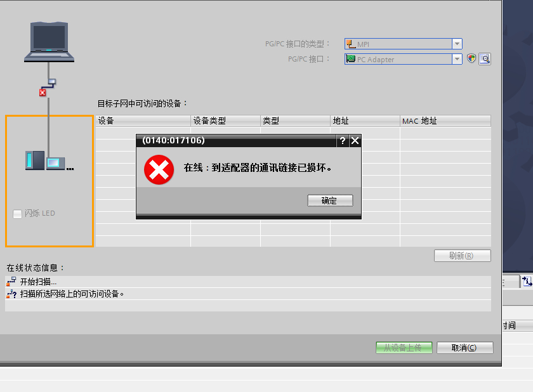Select the PLC device icon in the orange box
Viewport: 533px width, 392px height.
click(x=49, y=161)
